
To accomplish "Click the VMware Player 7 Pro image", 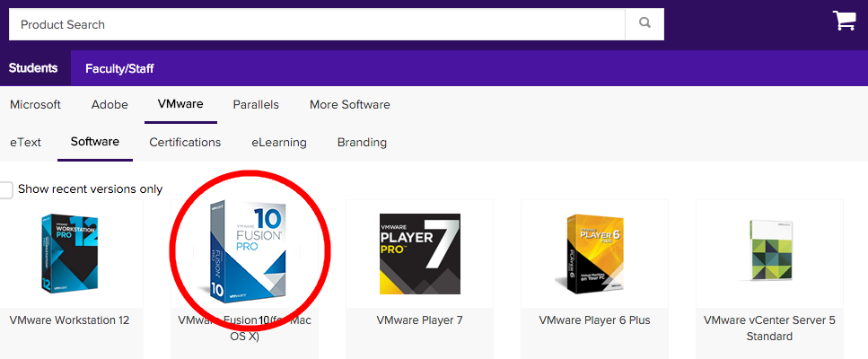I will coord(419,254).
